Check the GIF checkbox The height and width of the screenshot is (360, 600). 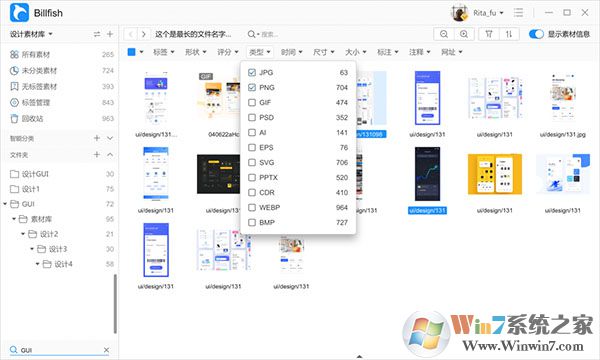252,103
